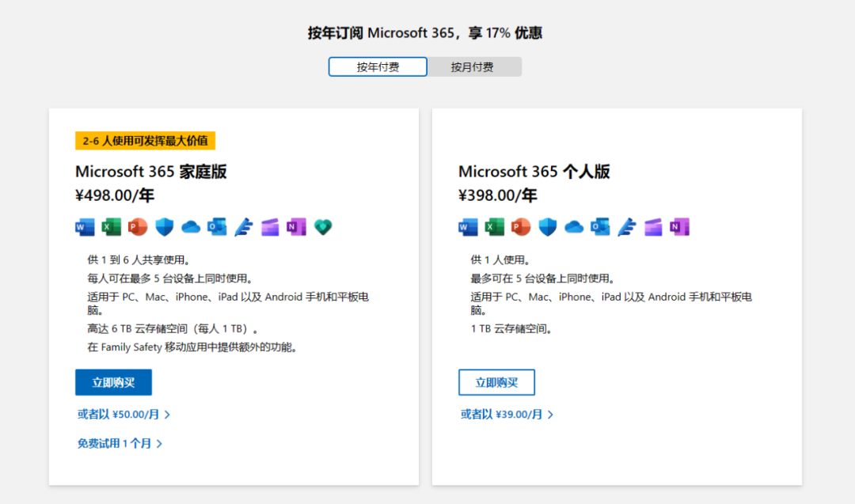Screen dimensions: 855x504
Task: Click the Editor pen icon in the 家庭版 card
Action: (x=244, y=226)
